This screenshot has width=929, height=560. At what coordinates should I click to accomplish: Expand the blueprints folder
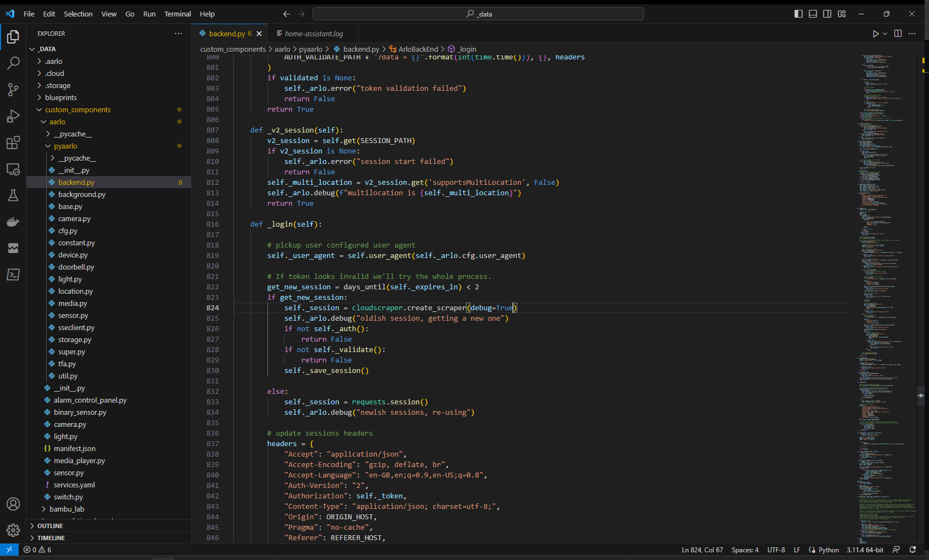click(61, 97)
